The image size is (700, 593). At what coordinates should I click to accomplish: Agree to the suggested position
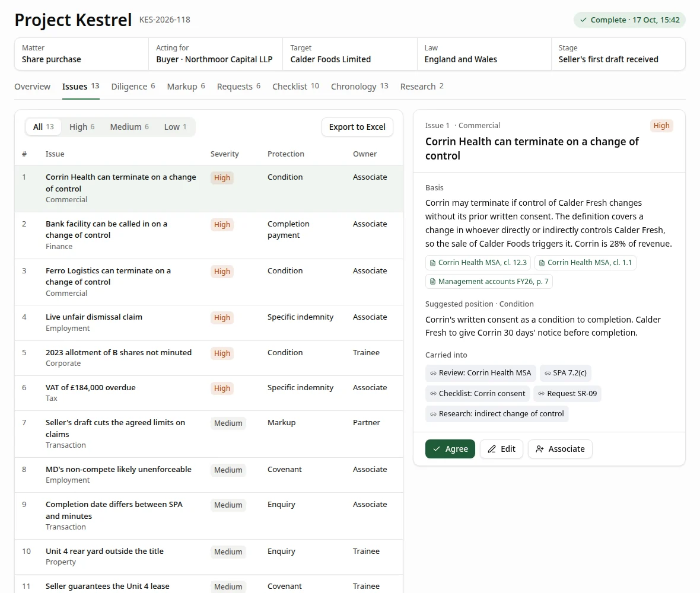tap(450, 449)
